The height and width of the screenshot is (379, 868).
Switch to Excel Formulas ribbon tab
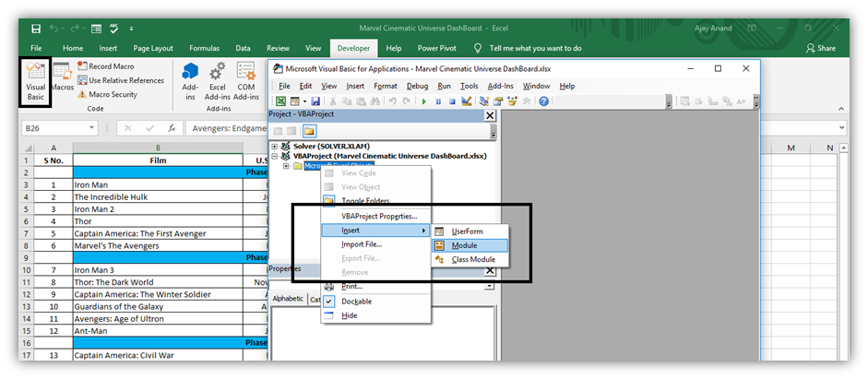coord(204,48)
